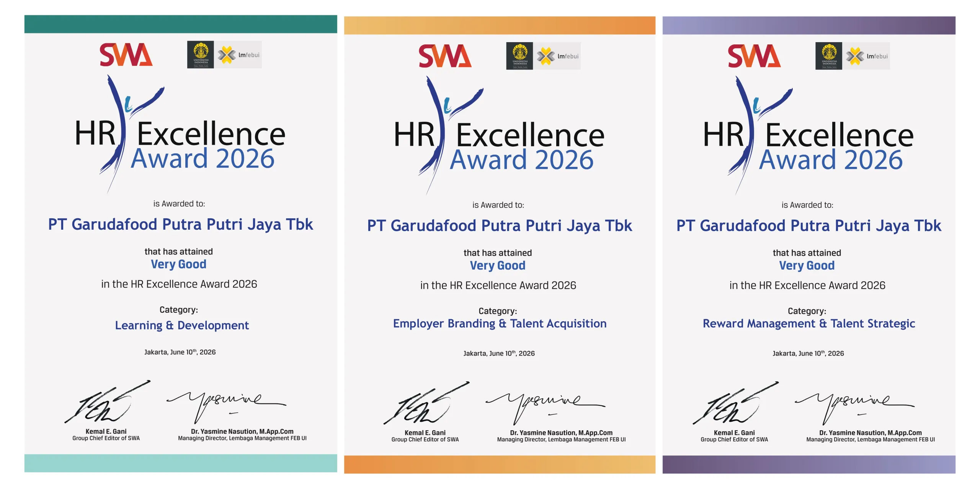This screenshot has width=980, height=490.
Task: Select the "Learning & Development" category text
Action: (182, 325)
